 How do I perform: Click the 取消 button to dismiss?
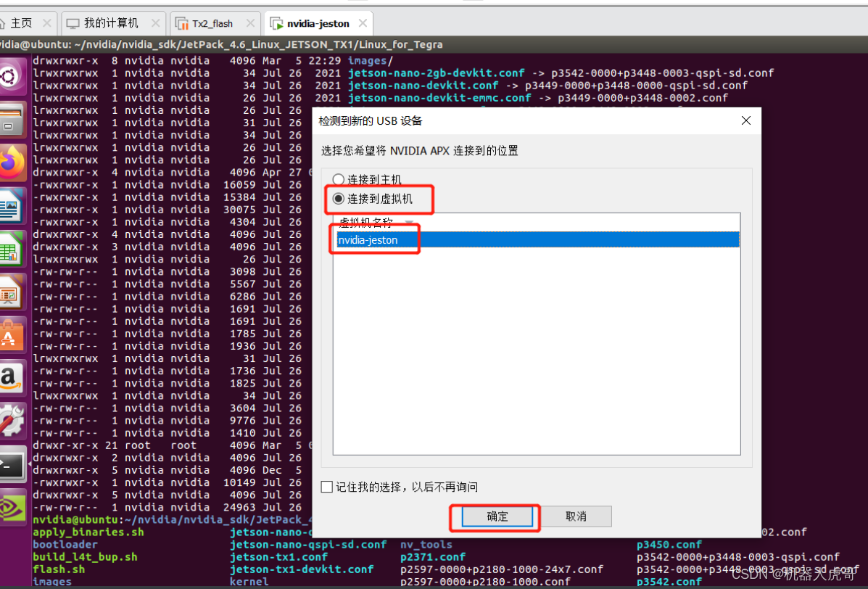[578, 516]
